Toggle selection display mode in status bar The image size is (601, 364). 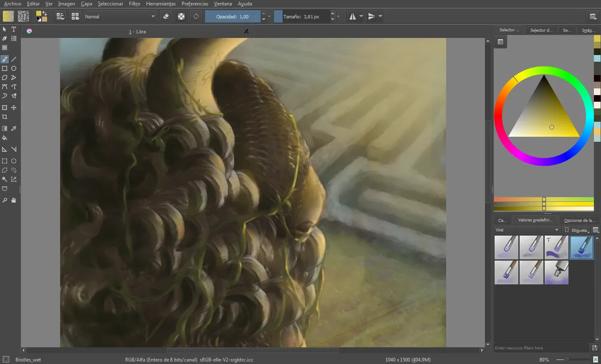[6, 360]
